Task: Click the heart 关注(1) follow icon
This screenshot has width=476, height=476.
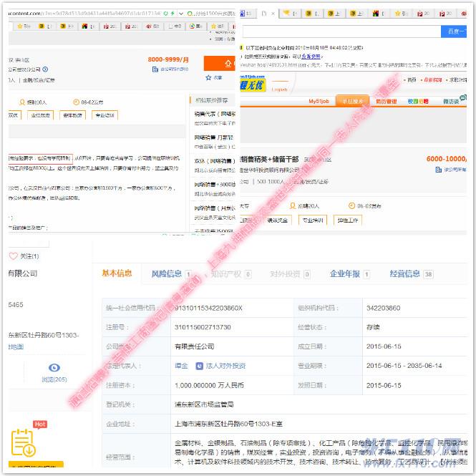Action: [13, 256]
